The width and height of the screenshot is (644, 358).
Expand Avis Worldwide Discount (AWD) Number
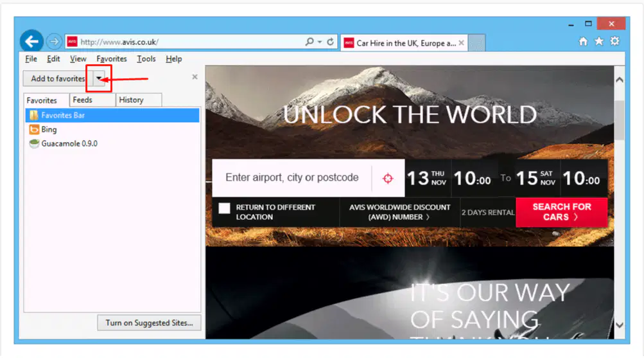coord(399,212)
